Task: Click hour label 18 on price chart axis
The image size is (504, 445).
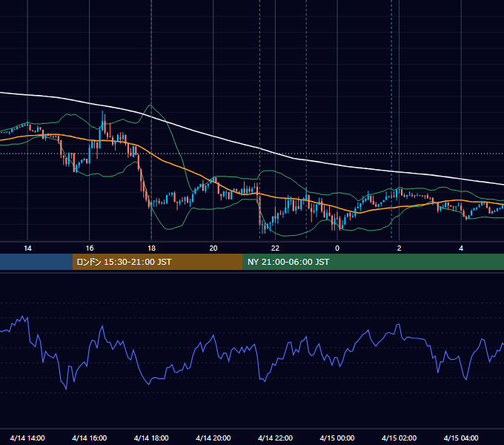Action: coord(151,248)
